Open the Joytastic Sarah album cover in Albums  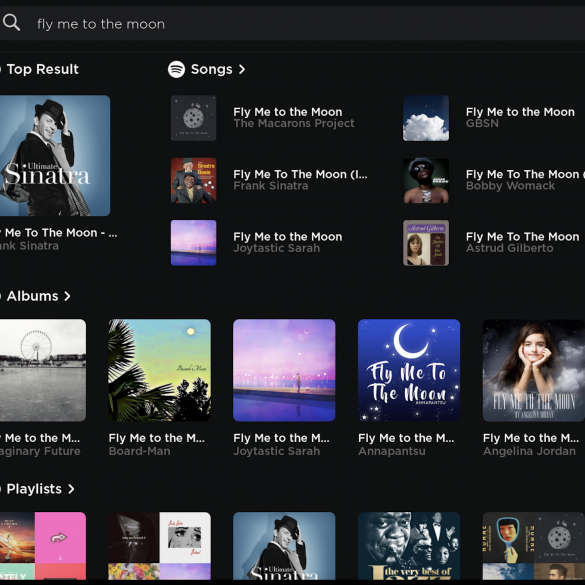click(x=284, y=370)
